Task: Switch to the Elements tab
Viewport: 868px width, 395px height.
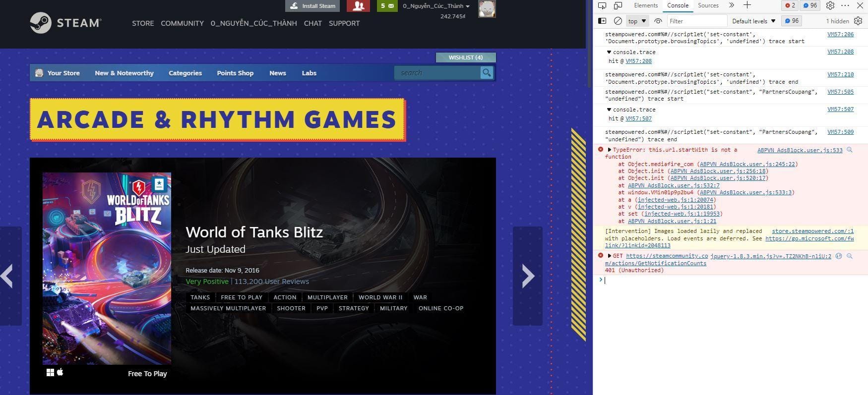Action: click(646, 5)
